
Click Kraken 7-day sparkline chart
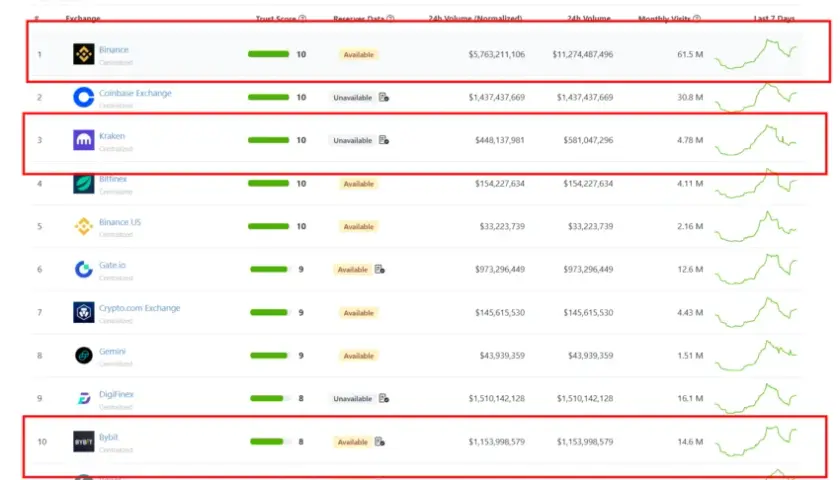(756, 140)
